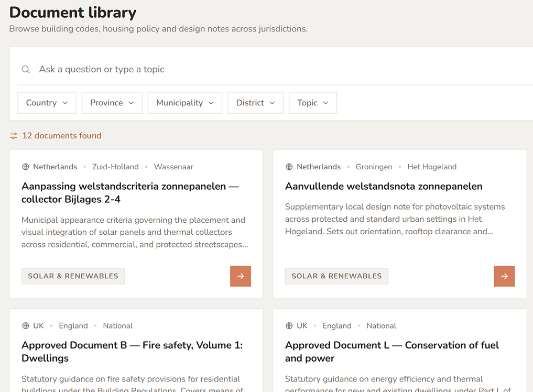Image resolution: width=533 pixels, height=392 pixels.
Task: Open the District filter dropdown
Action: pos(255,103)
